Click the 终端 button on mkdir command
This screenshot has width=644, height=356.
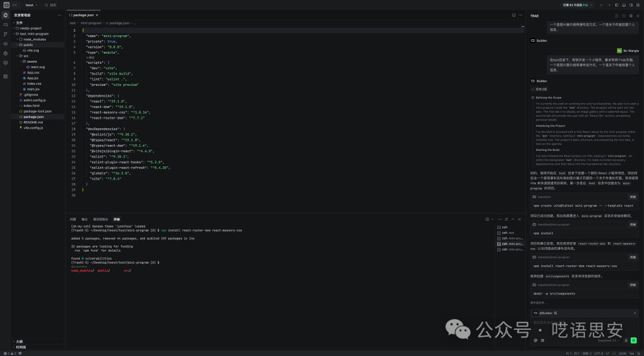tap(633, 285)
